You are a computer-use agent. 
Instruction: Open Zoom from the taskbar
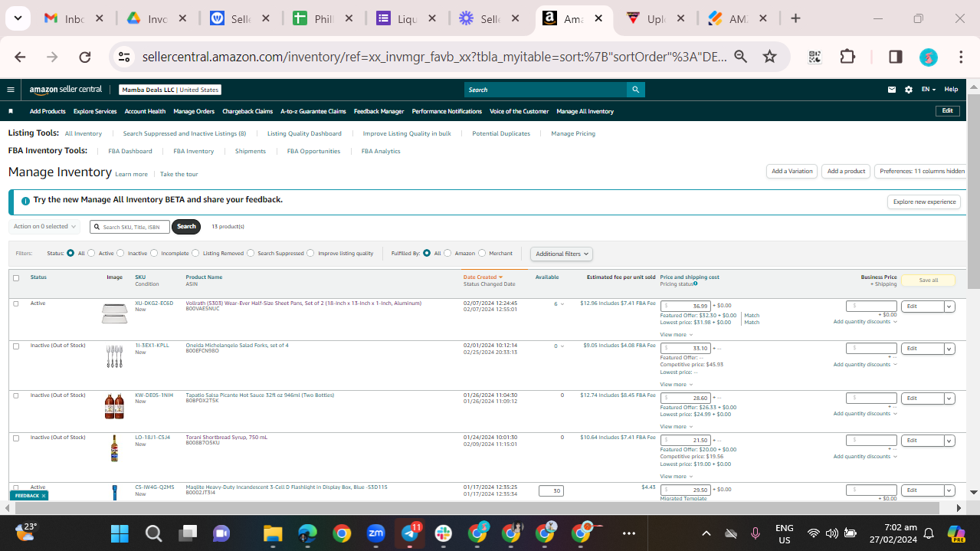(x=376, y=533)
